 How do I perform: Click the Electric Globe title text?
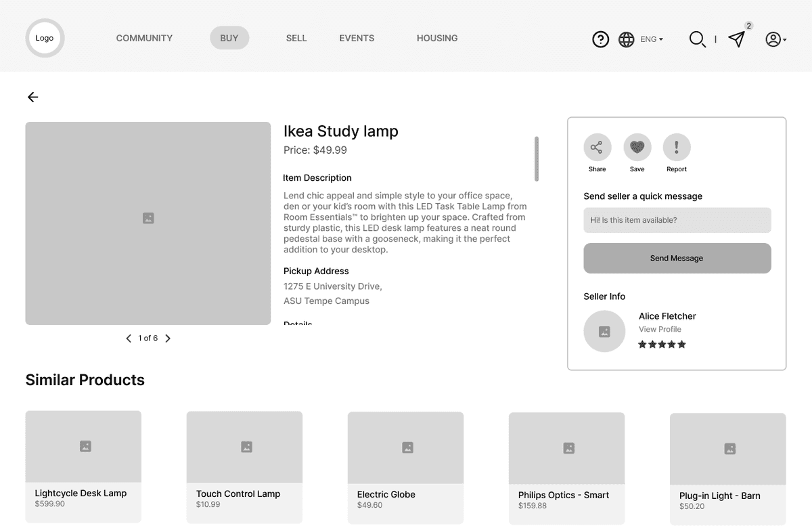pos(386,494)
